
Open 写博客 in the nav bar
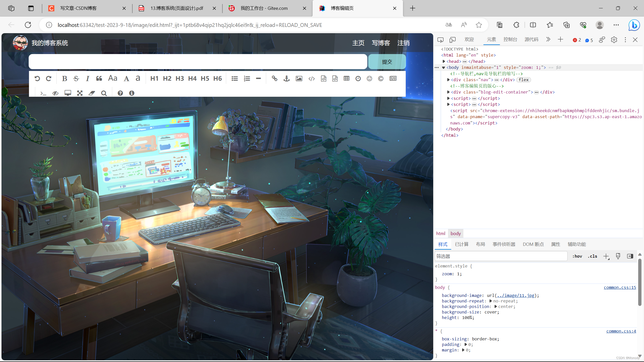click(x=381, y=43)
